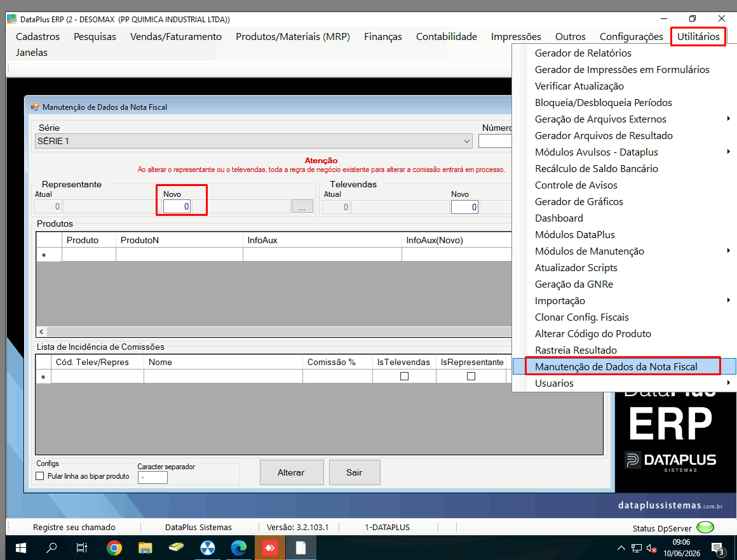Click the Alterar button
Screen dimensions: 737x560
[292, 472]
